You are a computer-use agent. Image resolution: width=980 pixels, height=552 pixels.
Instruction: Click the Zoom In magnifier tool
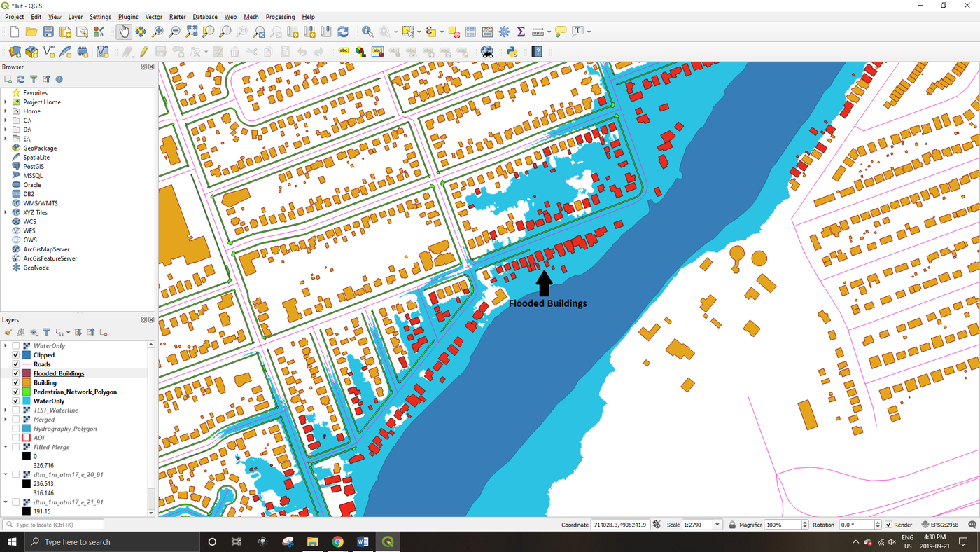point(157,32)
